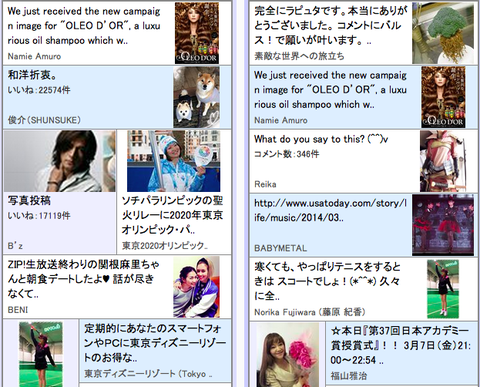Click the いいね:17119件 like count
This screenshot has width=480, height=387.
tap(39, 216)
